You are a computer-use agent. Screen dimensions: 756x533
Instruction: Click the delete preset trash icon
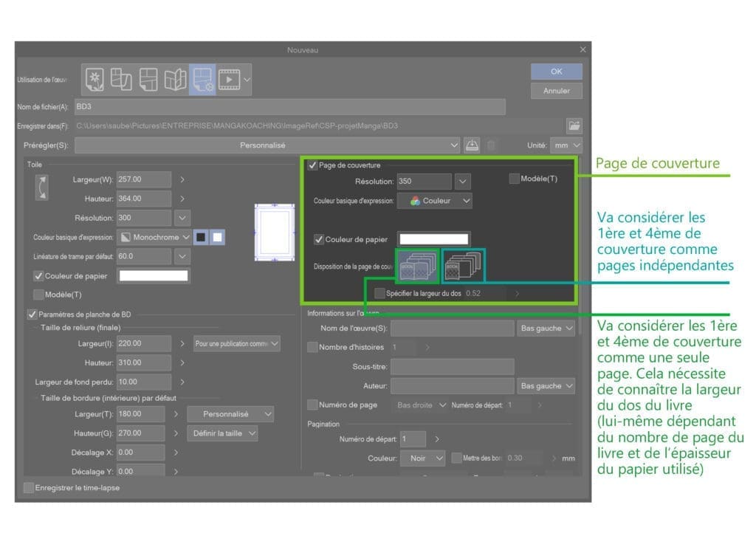pos(491,145)
